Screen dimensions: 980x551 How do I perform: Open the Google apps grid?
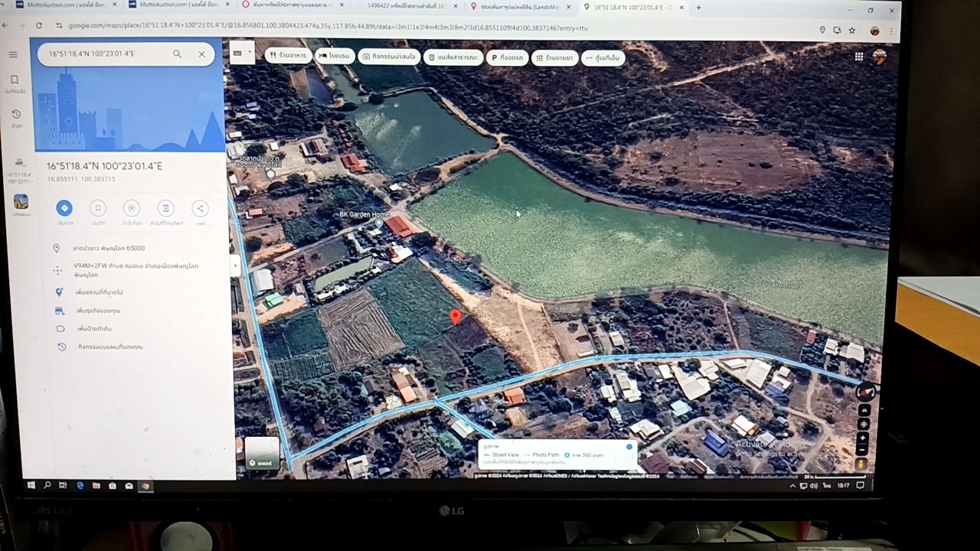point(859,56)
